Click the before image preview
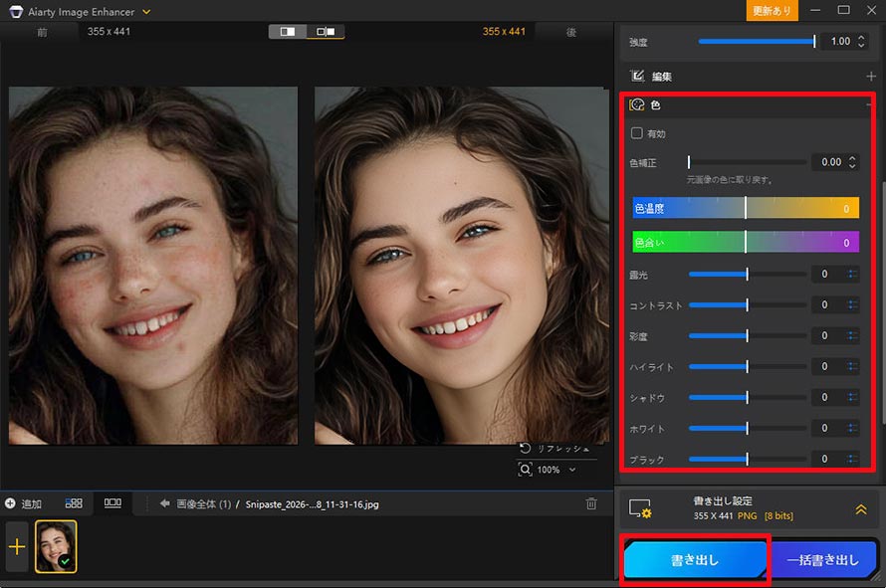The width and height of the screenshot is (886, 588). coord(153,265)
